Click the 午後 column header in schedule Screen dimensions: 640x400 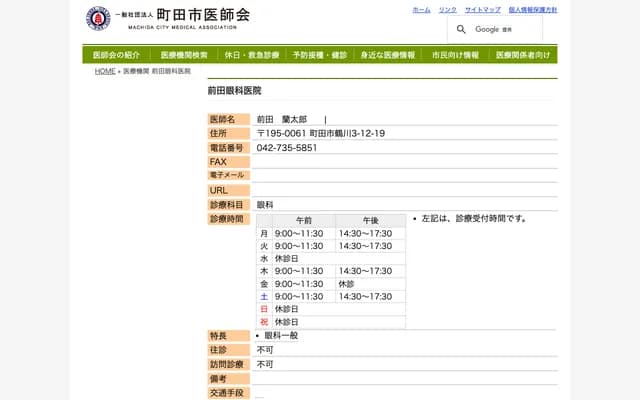(370, 220)
